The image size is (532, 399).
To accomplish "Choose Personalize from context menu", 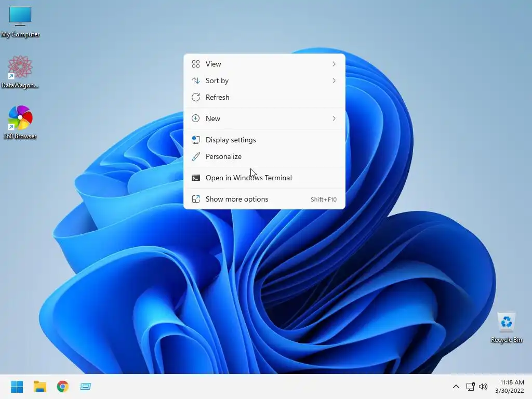I will pos(264,156).
